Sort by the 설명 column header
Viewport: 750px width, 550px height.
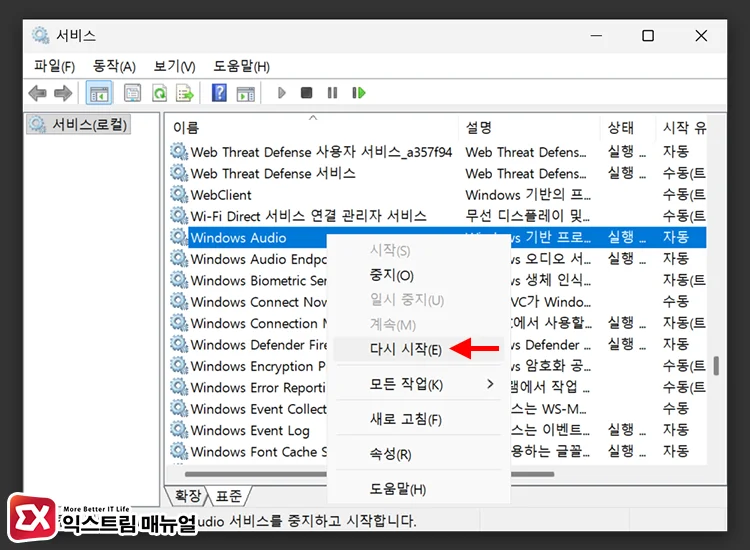click(x=530, y=127)
